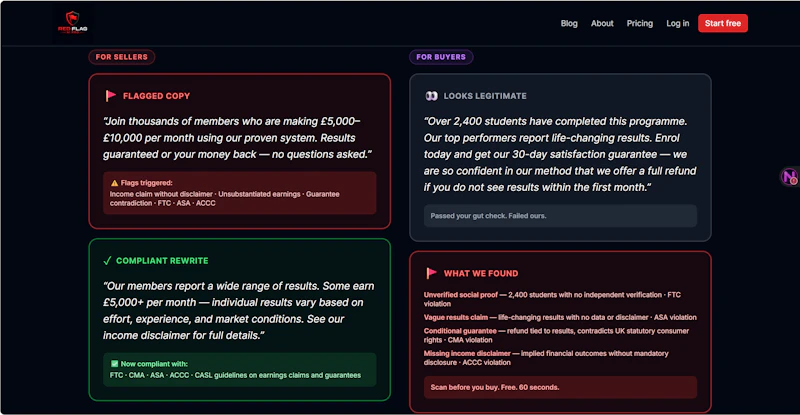This screenshot has height=415, width=800.
Task: Click 'Passed your gut check. Failed ours.' bar
Action: (560, 216)
